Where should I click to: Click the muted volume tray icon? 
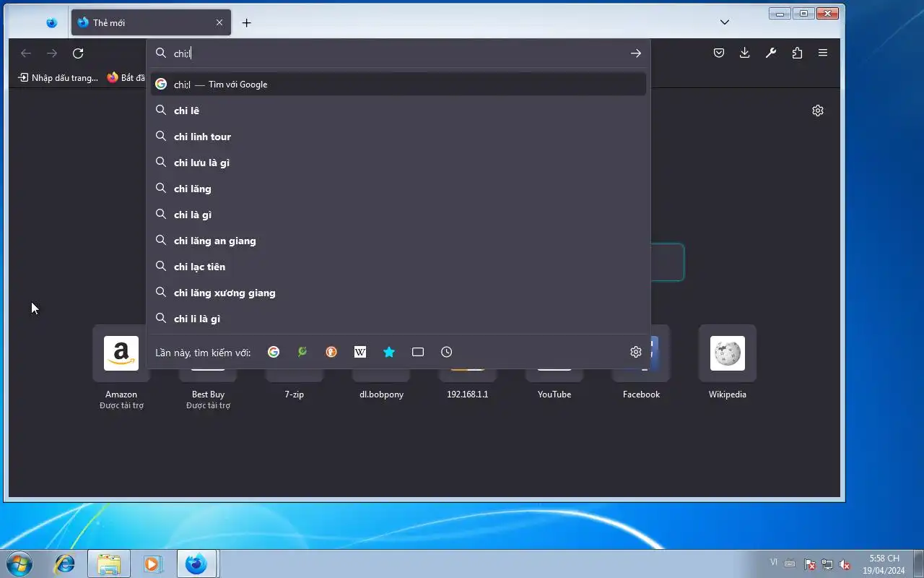pos(845,564)
